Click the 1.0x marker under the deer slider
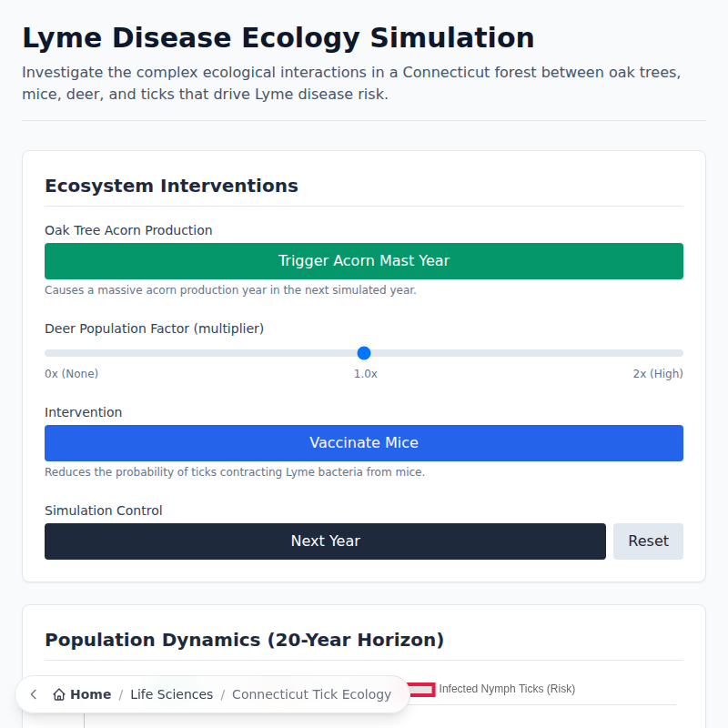 pos(365,373)
